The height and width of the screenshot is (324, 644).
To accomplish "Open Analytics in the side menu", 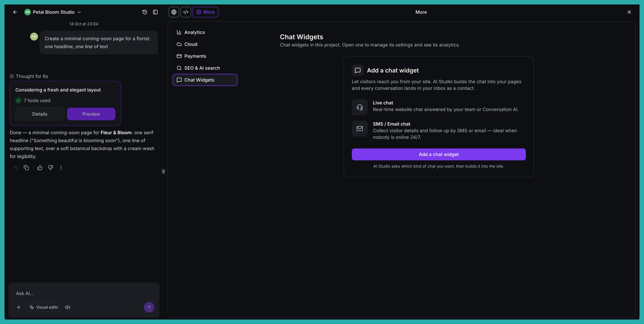I will coord(205,32).
